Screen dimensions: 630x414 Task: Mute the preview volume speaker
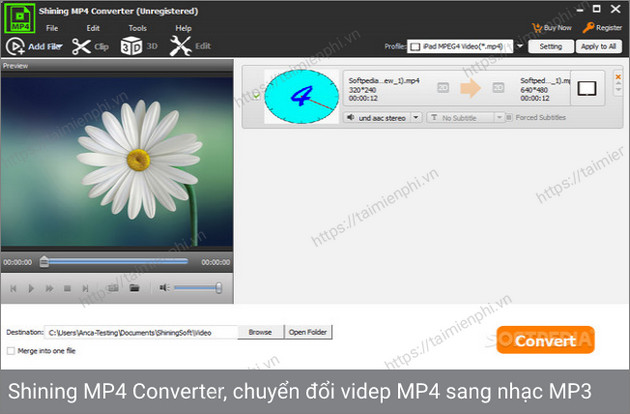[x=164, y=287]
